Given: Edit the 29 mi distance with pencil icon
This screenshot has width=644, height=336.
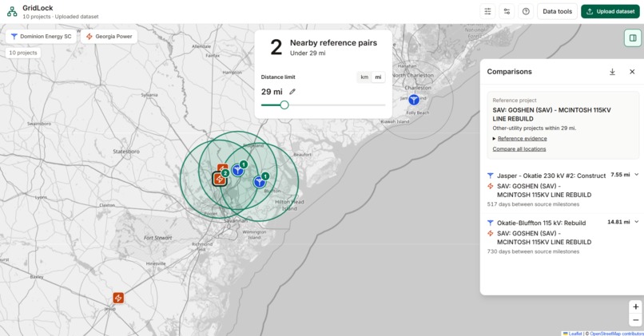Looking at the screenshot, I should click(x=292, y=92).
